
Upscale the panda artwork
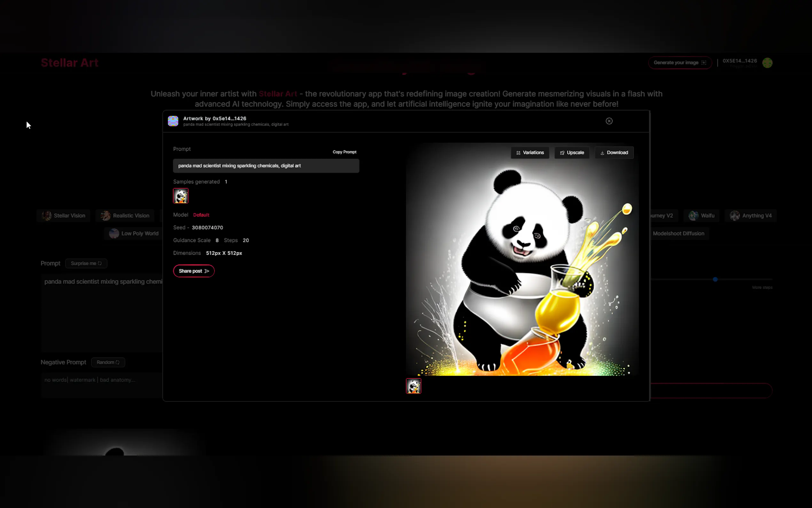572,153
